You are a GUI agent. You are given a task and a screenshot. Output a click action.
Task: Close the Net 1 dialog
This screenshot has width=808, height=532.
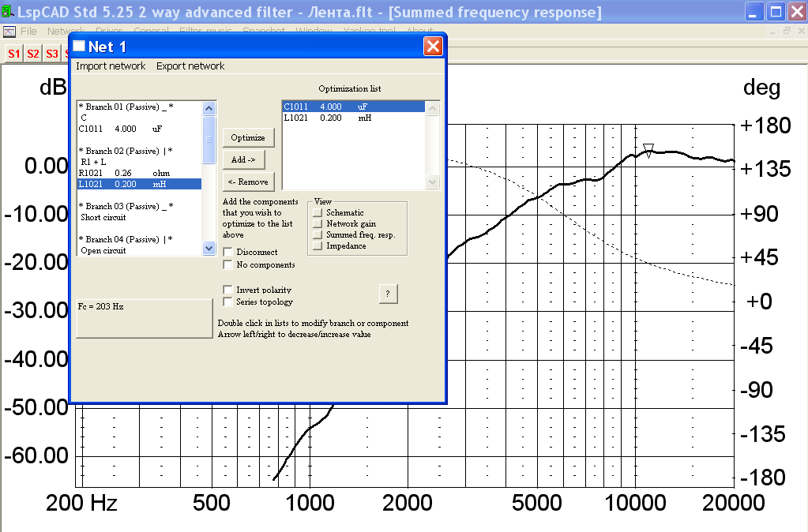[x=433, y=47]
